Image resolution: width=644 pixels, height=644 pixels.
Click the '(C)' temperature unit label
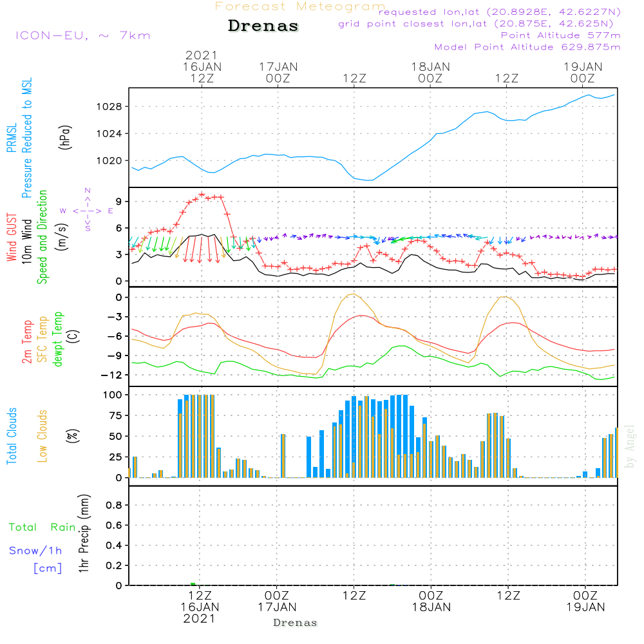pyautogui.click(x=74, y=336)
